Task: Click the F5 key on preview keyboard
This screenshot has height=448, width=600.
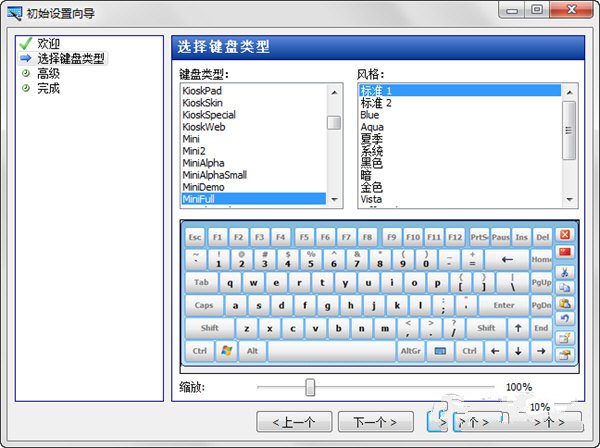Action: tap(304, 237)
